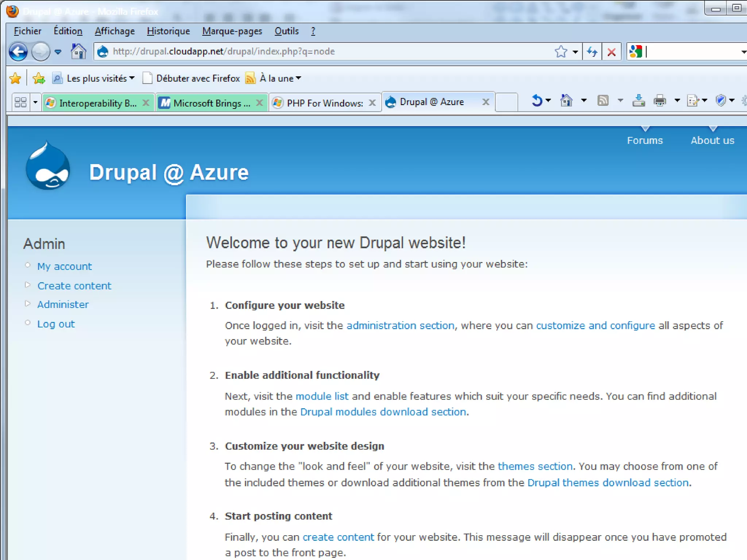Open the RSS feeds dropdown arrow
Viewport: 747px width, 560px height.
pos(620,100)
